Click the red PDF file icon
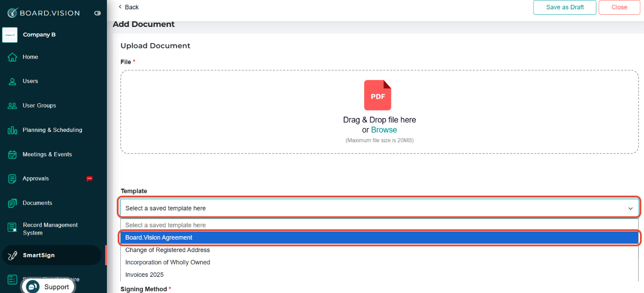 378,95
